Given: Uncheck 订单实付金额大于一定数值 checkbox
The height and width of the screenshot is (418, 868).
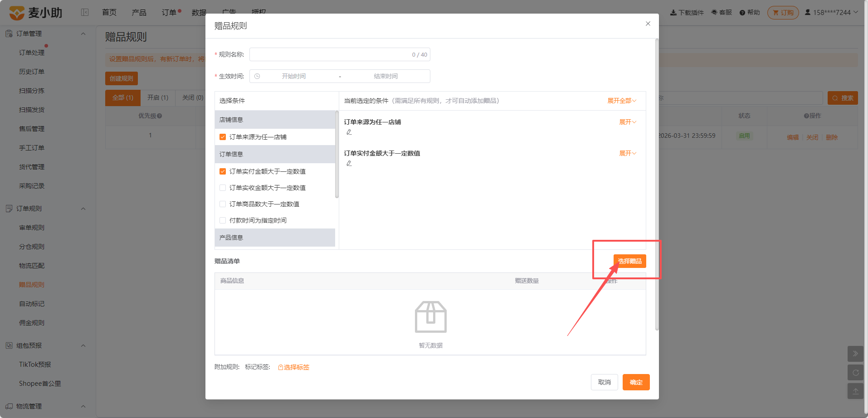Looking at the screenshot, I should pyautogui.click(x=223, y=171).
